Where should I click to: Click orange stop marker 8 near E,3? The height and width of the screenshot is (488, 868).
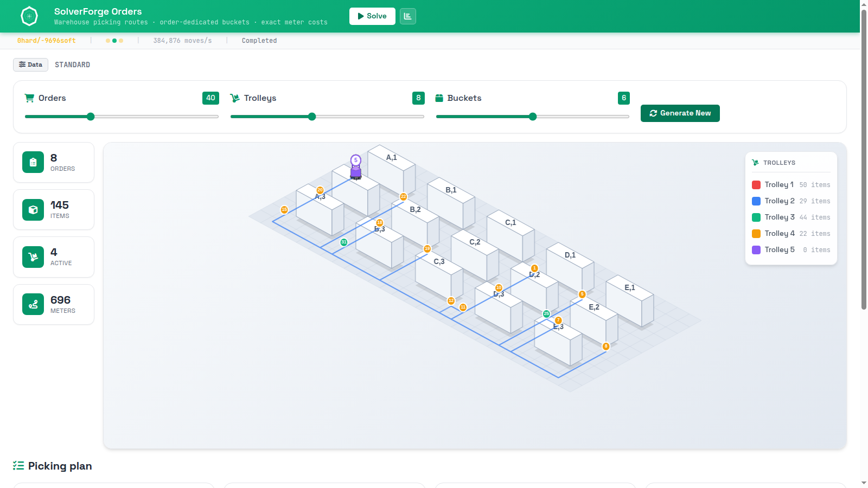pyautogui.click(x=606, y=346)
